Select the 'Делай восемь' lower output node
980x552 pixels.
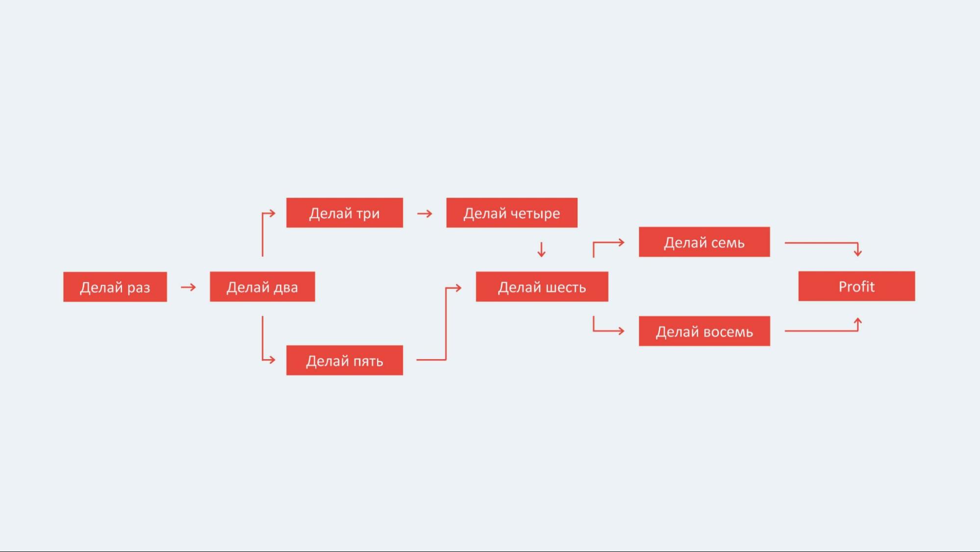[x=704, y=330]
